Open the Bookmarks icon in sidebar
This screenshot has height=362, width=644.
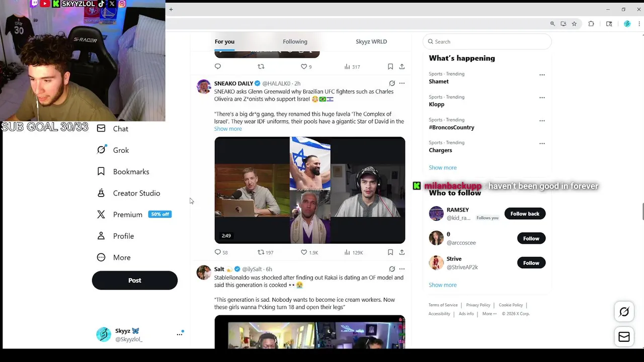tap(101, 171)
